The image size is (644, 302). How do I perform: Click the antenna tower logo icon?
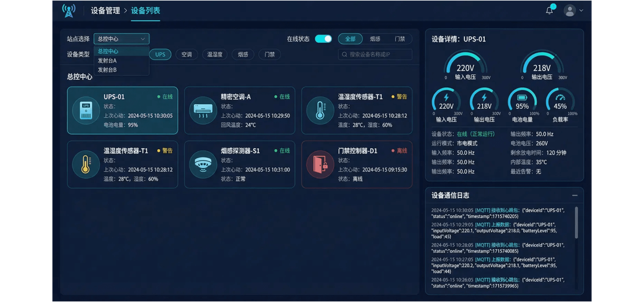[x=68, y=10]
